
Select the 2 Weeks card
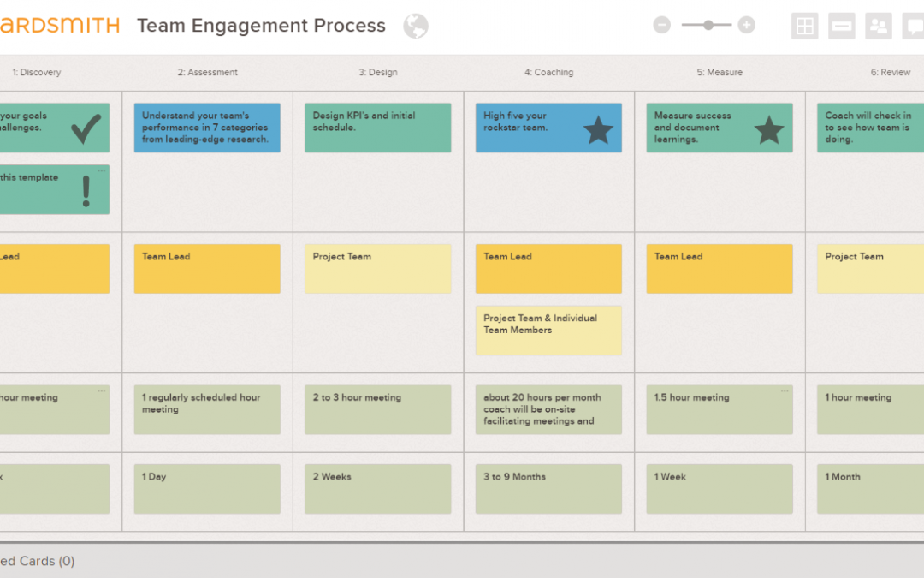(378, 489)
